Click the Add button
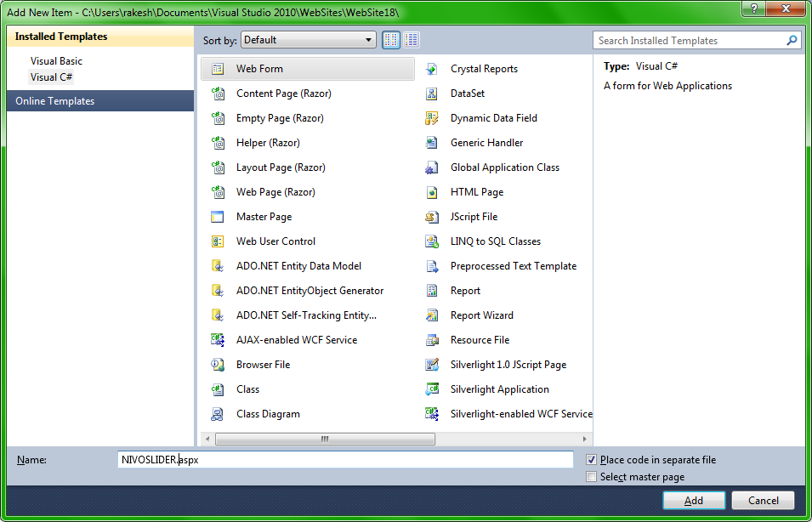 click(x=694, y=500)
